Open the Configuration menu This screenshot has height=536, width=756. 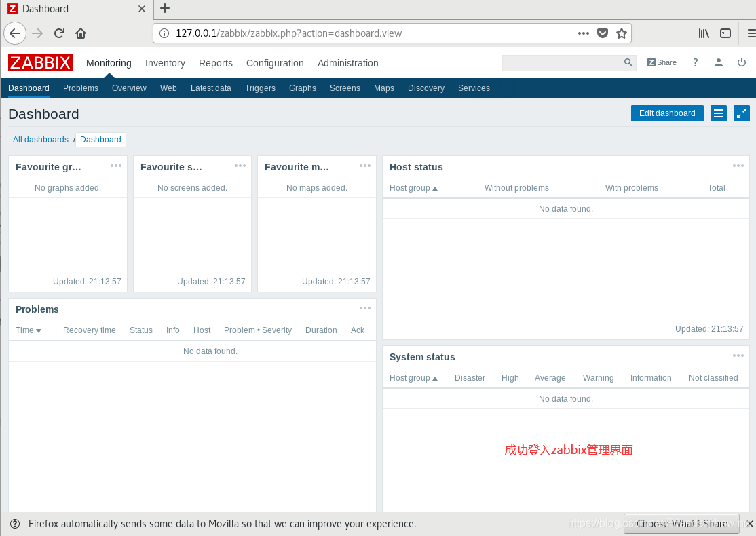coord(275,63)
